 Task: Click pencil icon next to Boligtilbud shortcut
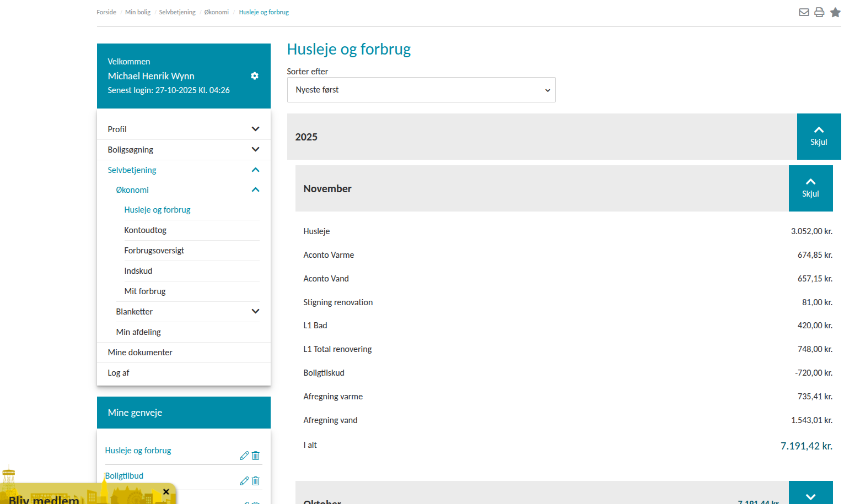click(244, 481)
